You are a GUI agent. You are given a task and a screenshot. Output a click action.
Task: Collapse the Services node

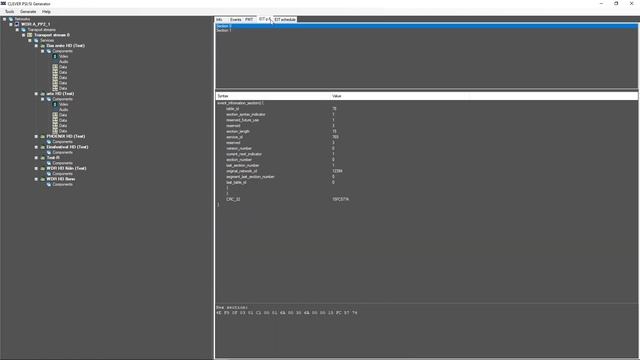coord(30,40)
